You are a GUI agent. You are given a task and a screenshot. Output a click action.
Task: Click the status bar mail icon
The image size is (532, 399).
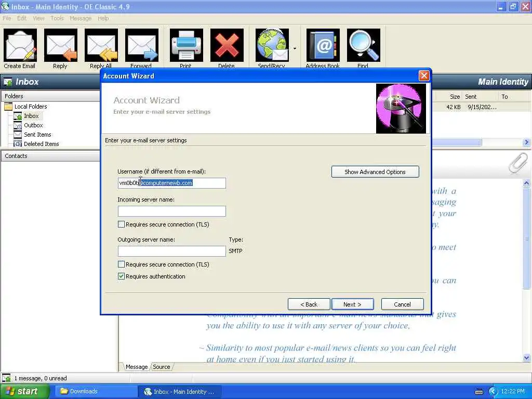6,378
